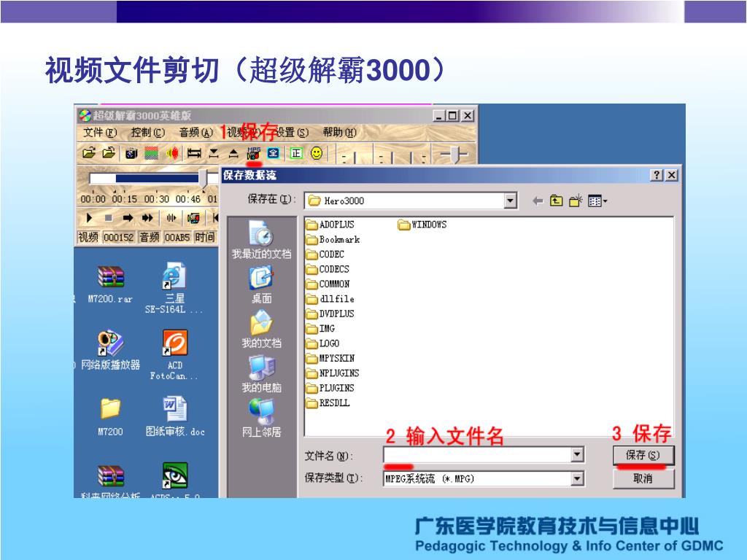Stop playback with the square stop button
Screen dimensions: 747x560
pos(109,218)
